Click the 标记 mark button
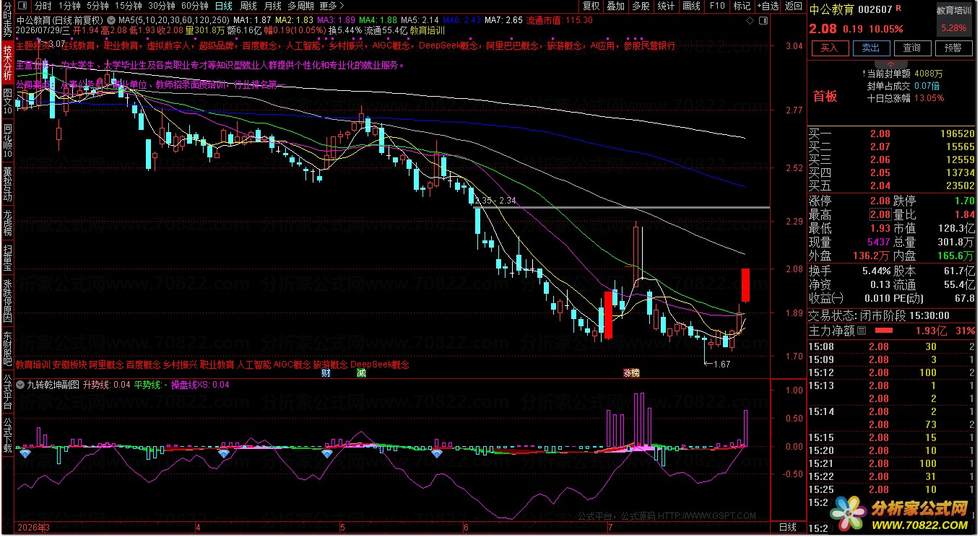The image size is (980, 537). click(742, 6)
